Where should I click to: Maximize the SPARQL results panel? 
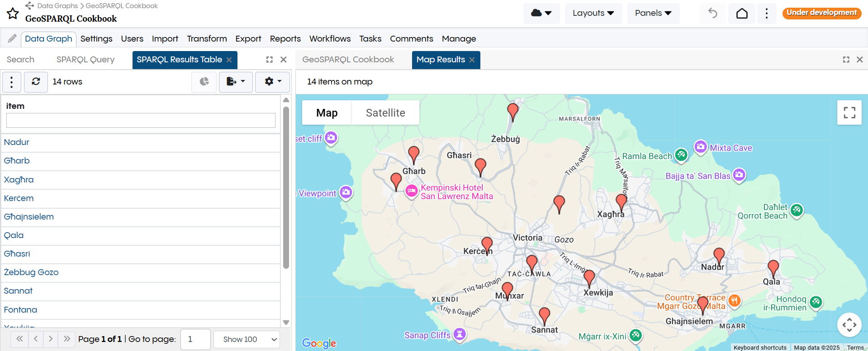point(270,60)
